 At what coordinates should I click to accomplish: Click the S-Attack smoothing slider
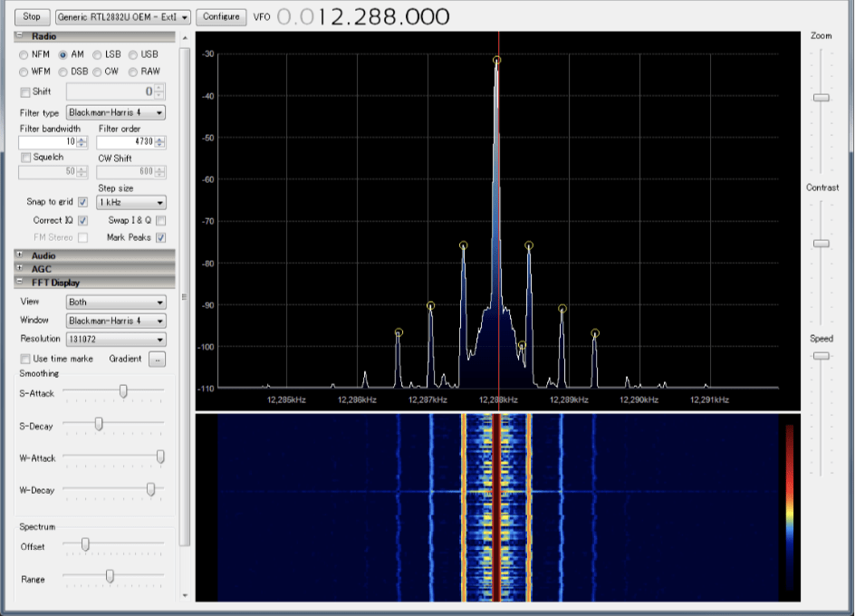[x=123, y=390]
